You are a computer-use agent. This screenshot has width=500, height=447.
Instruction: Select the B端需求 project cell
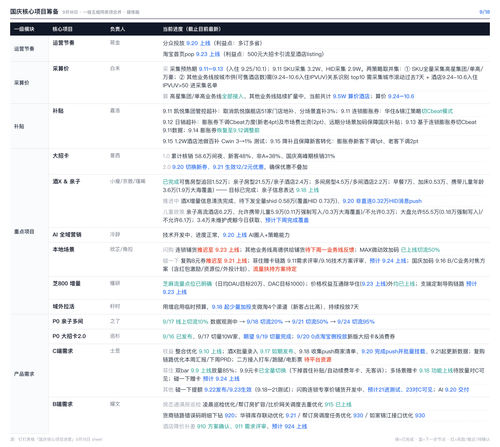(x=62, y=404)
